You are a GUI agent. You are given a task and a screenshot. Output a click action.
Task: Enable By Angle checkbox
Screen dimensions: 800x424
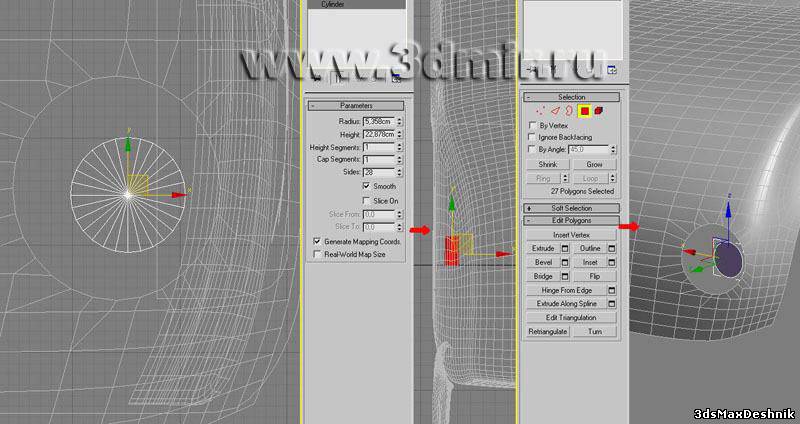point(533,149)
